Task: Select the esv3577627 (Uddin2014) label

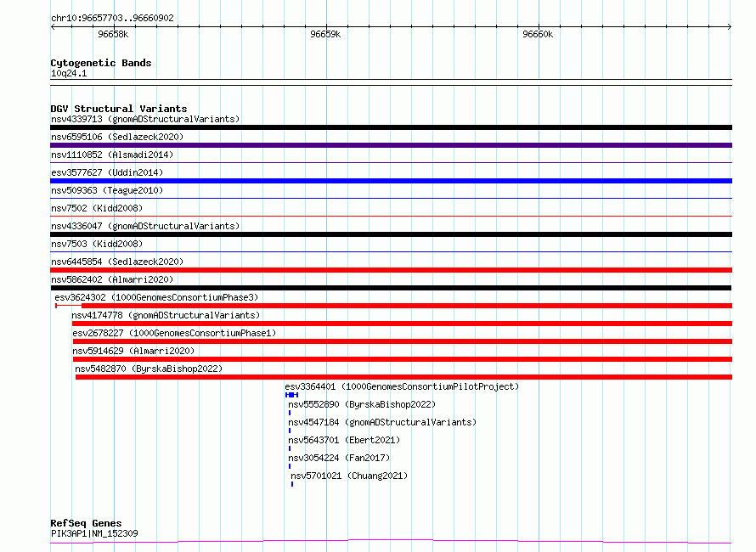Action: (107, 172)
